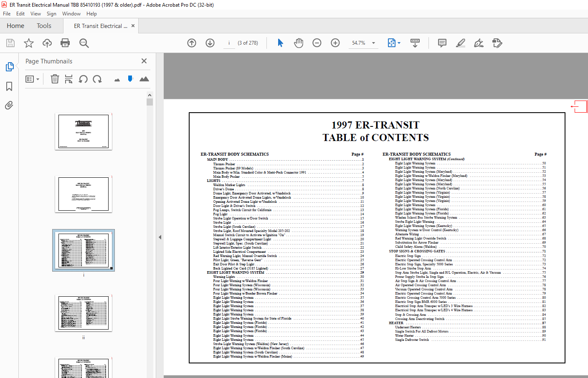Select the highlight text pen tool

point(461,43)
